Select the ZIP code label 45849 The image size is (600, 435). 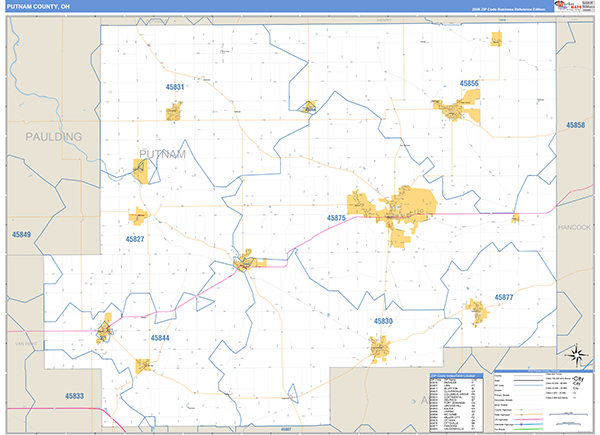(x=21, y=235)
